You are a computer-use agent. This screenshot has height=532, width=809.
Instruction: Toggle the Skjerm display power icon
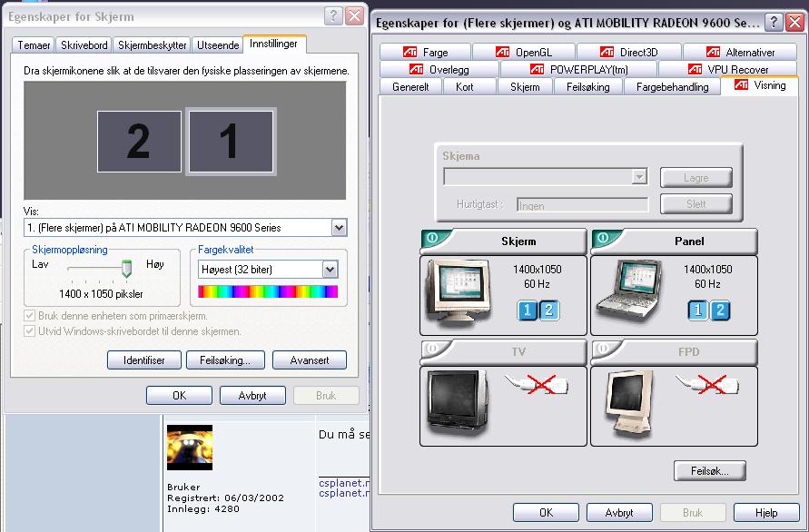tap(433, 238)
